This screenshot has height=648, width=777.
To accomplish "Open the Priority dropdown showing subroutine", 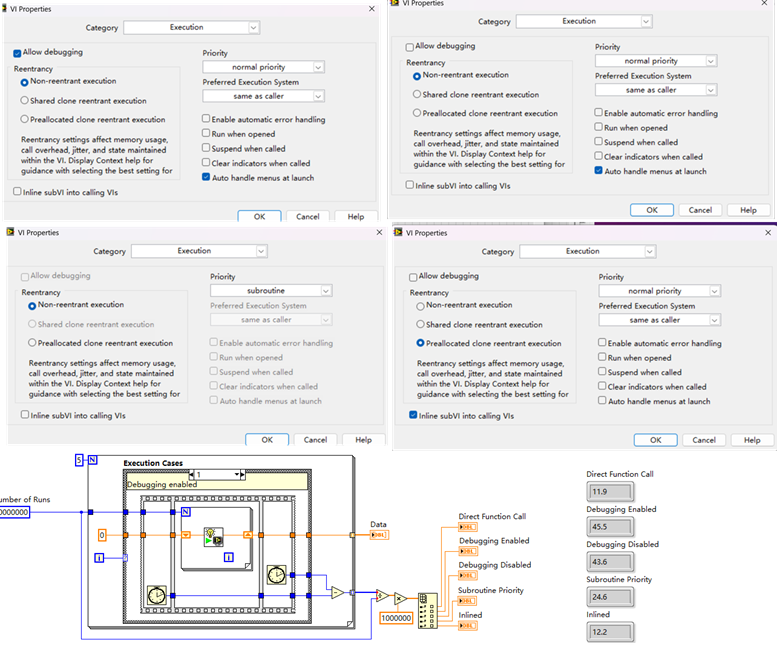I will click(270, 291).
